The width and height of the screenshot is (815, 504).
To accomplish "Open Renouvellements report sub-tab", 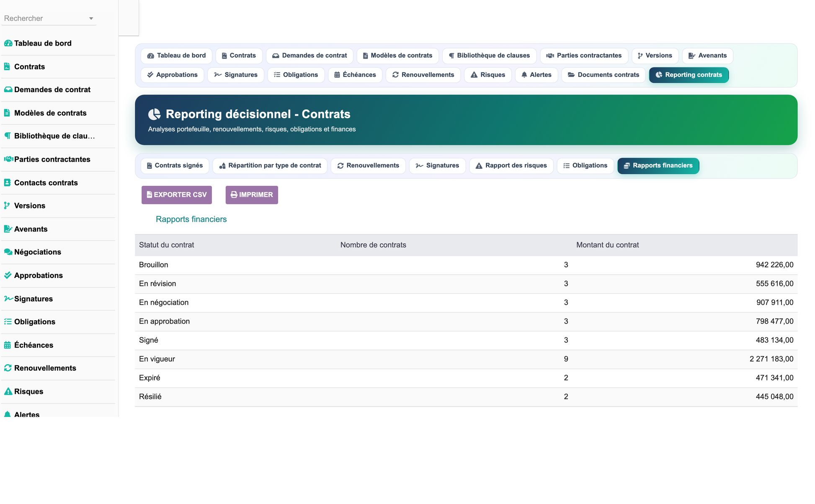I will (368, 166).
